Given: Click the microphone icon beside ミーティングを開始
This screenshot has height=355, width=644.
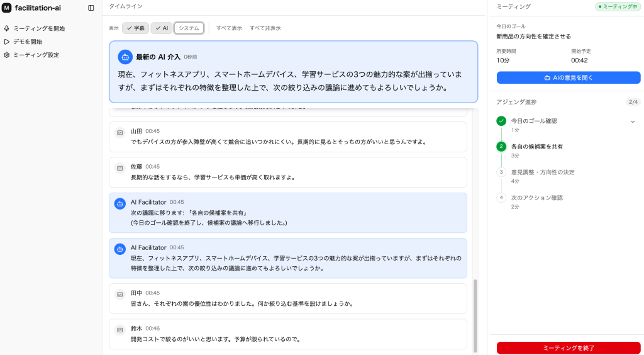Looking at the screenshot, I should coord(6,28).
